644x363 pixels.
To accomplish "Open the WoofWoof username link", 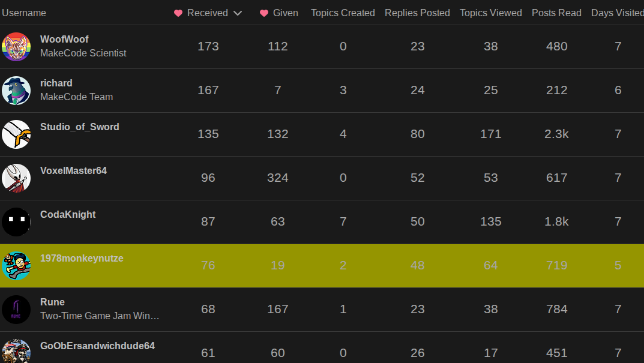I will tap(64, 40).
